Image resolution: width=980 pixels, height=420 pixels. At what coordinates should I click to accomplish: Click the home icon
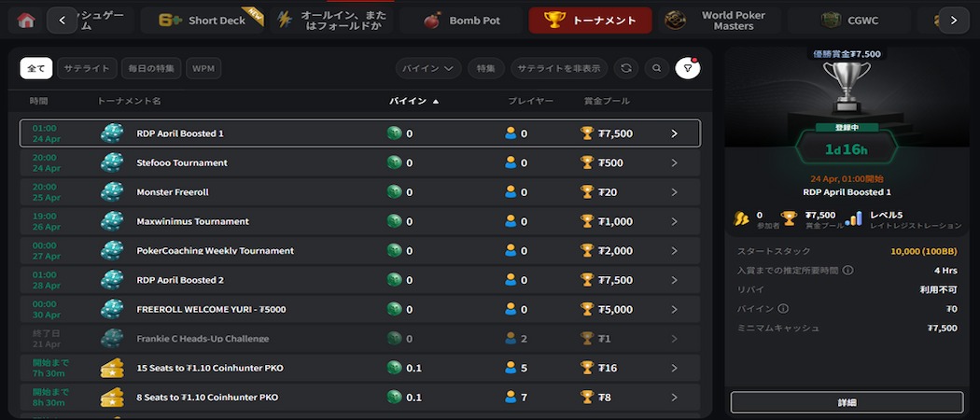point(26,21)
